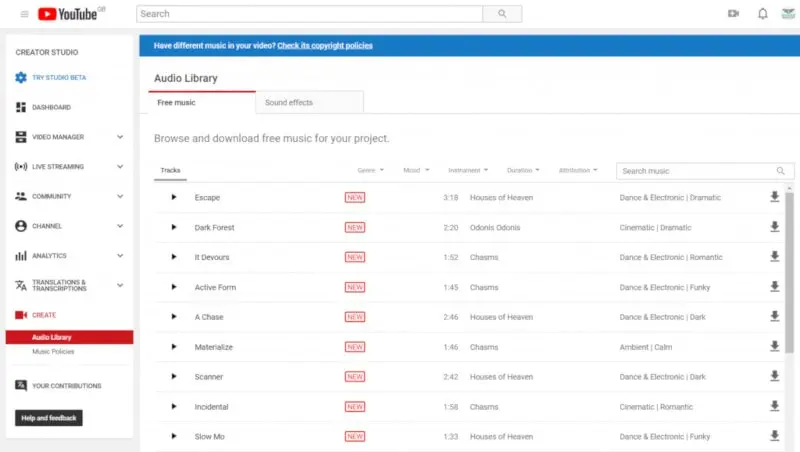Download the It Devours track

coord(774,257)
